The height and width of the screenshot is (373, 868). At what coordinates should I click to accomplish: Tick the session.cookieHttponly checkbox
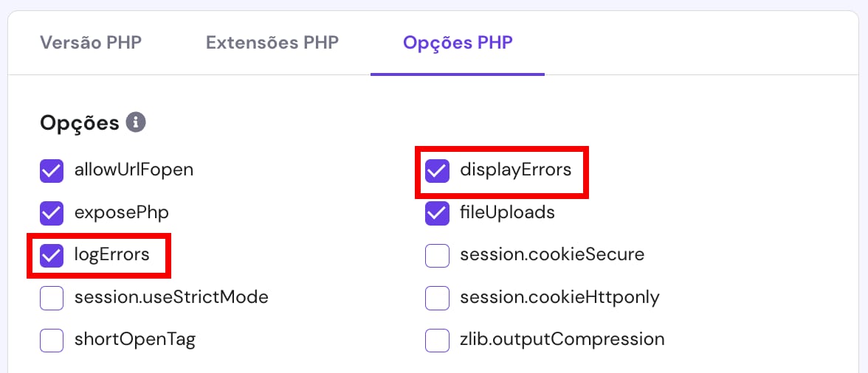[x=438, y=298]
